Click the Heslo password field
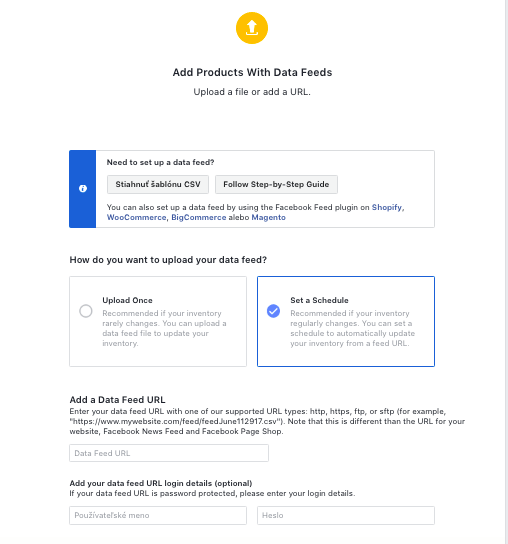 point(346,515)
